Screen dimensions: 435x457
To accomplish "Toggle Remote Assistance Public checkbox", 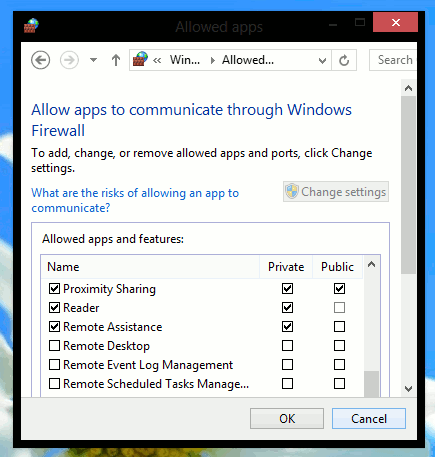I will 339,326.
